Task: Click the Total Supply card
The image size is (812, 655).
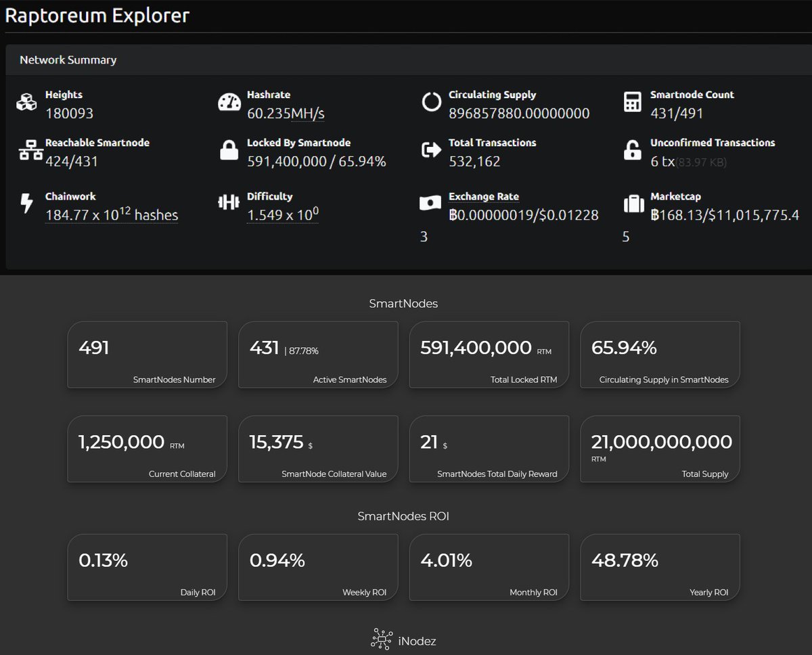Action: pos(660,449)
